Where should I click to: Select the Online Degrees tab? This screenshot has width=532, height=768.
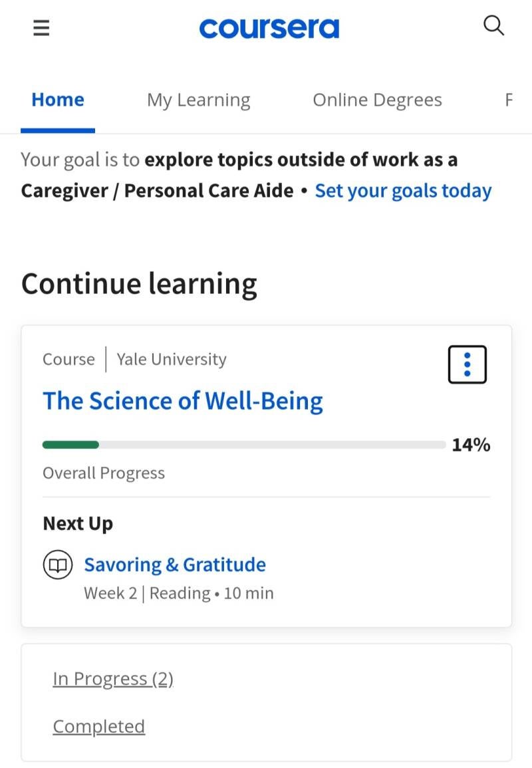377,100
